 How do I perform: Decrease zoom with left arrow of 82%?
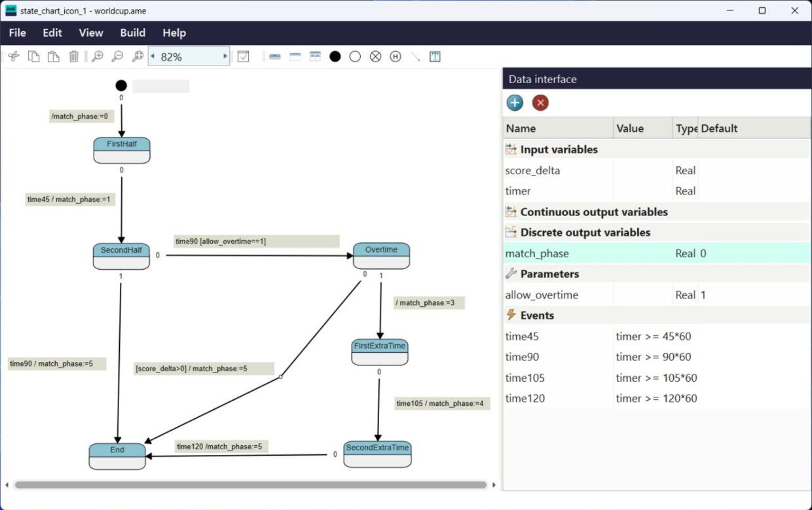pos(153,56)
